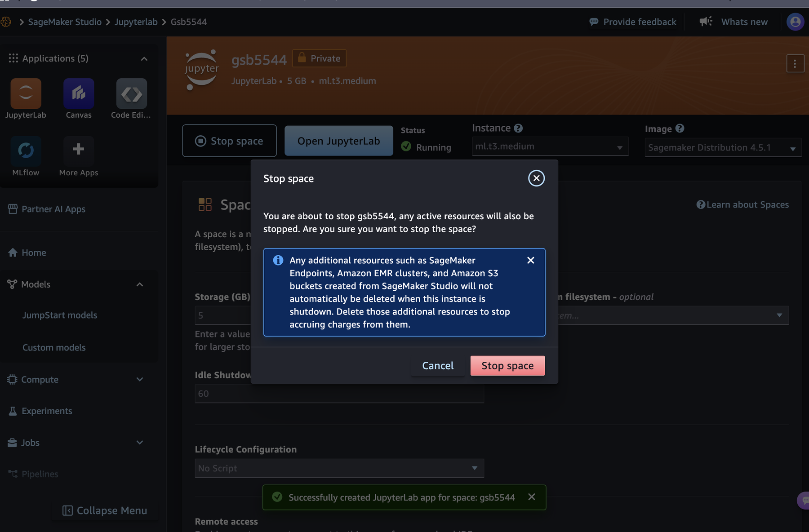Open Experiments in sidebar
Viewport: 809px width, 532px height.
(x=40, y=411)
